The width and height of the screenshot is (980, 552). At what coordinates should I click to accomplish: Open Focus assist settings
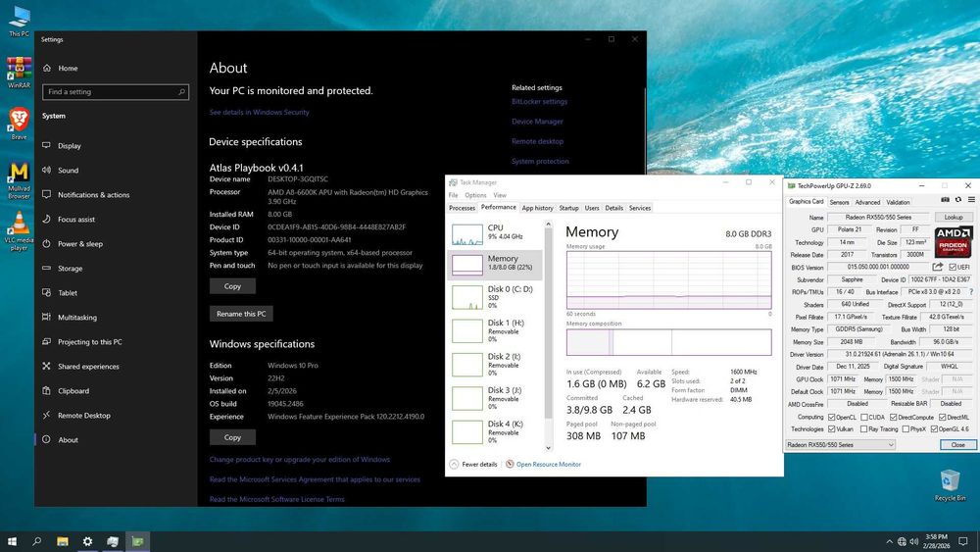click(76, 220)
